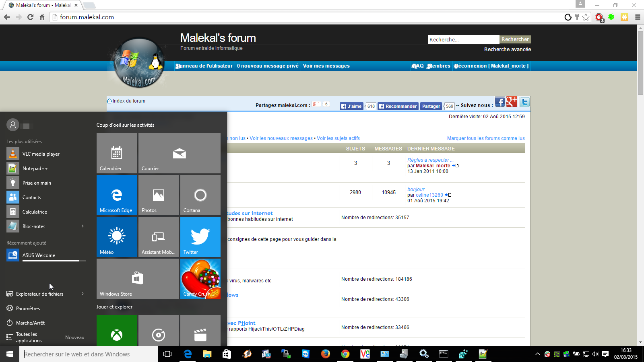The height and width of the screenshot is (362, 644).
Task: Click the Windows Start button
Action: (x=10, y=354)
